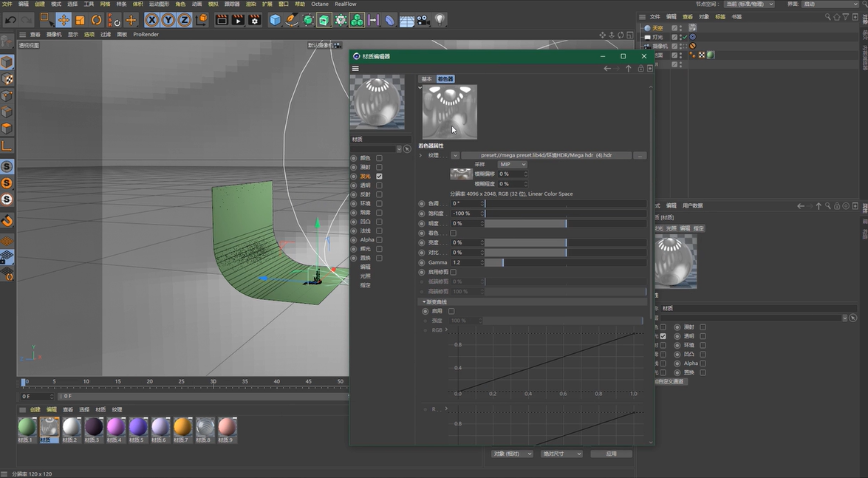Viewport: 868px width, 478px height.
Task: Open the Octane menu
Action: click(319, 4)
